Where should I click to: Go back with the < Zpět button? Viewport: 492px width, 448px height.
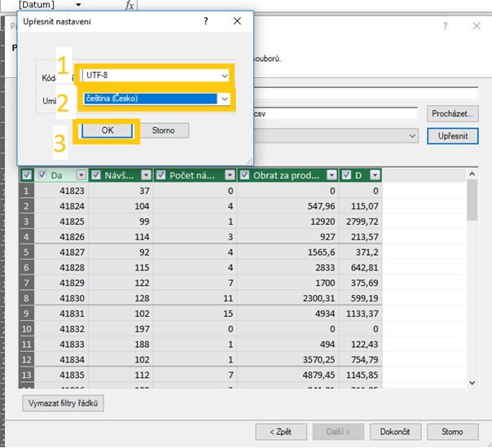click(x=281, y=432)
